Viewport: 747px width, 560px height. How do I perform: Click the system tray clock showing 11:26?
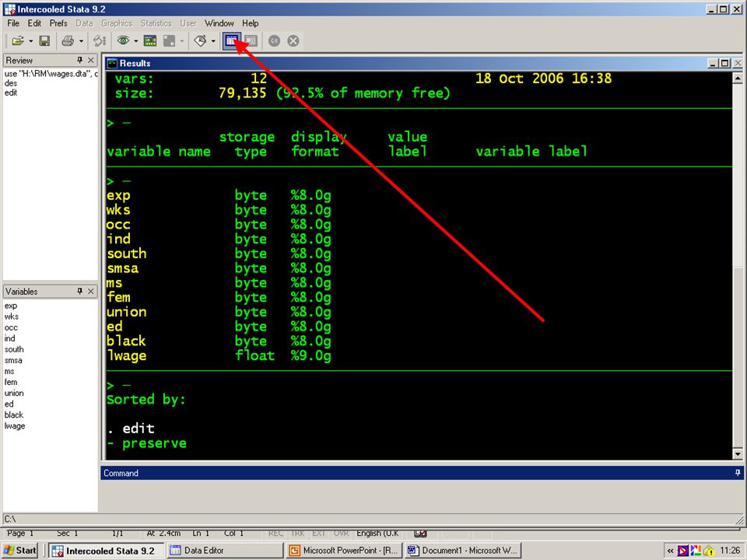[730, 551]
